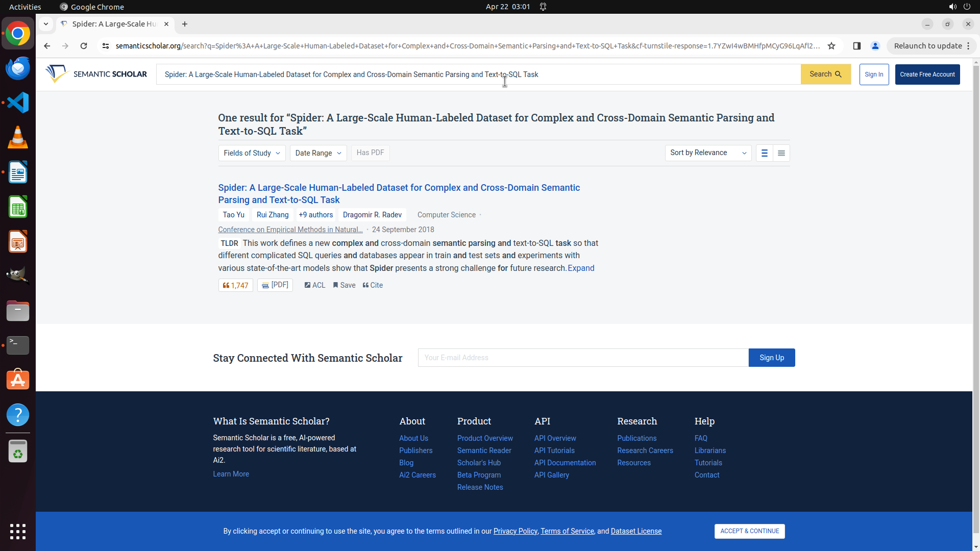
Task: Click the email address input field
Action: click(x=582, y=358)
